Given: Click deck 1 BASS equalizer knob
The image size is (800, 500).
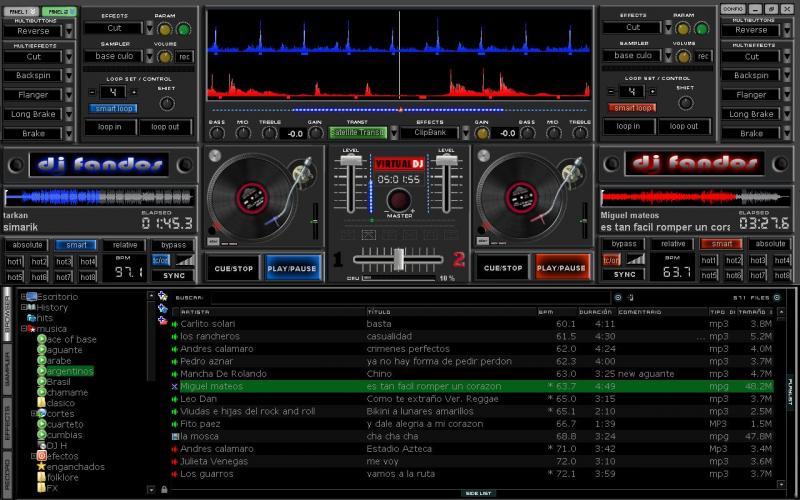Looking at the screenshot, I should pos(217,133).
